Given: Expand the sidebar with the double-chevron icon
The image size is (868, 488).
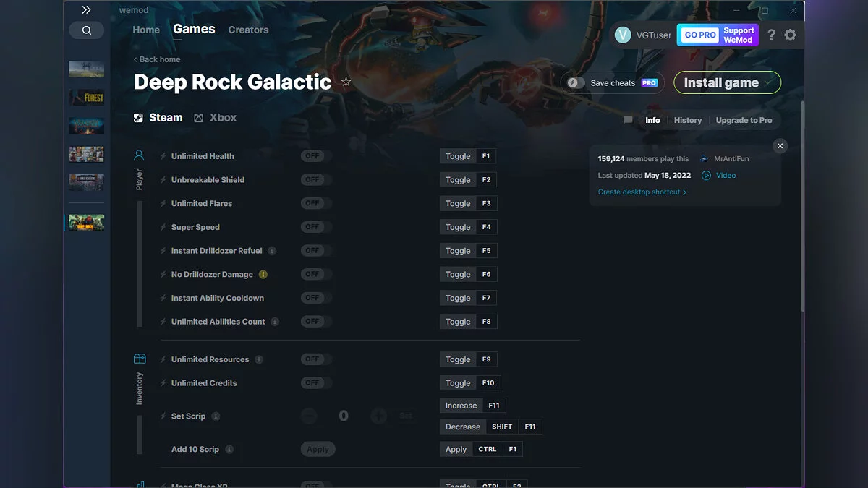Looking at the screenshot, I should click(86, 10).
